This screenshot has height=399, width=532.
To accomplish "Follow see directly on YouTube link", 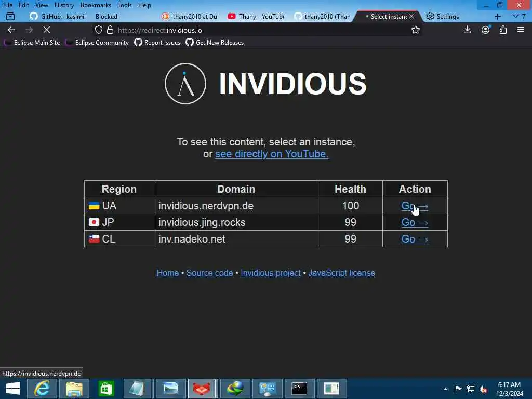I will [272, 154].
